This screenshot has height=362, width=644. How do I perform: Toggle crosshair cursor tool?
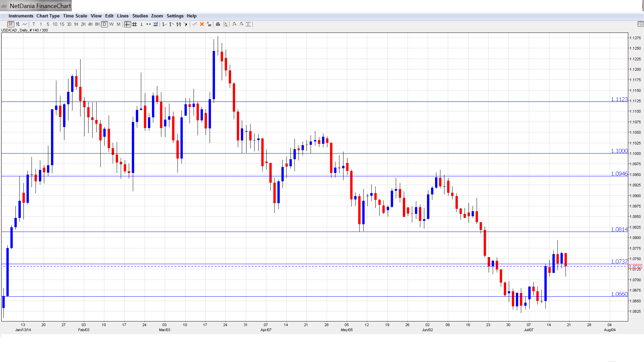point(127,24)
